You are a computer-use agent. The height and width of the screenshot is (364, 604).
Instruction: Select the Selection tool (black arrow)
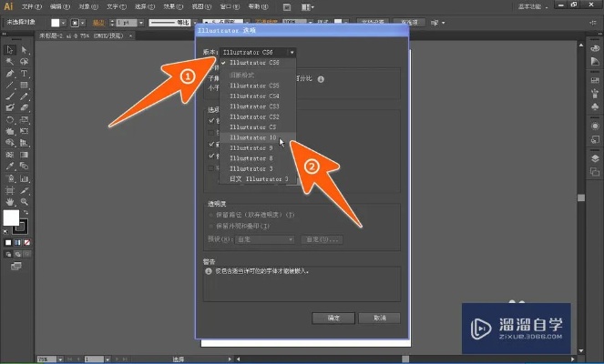[10, 50]
